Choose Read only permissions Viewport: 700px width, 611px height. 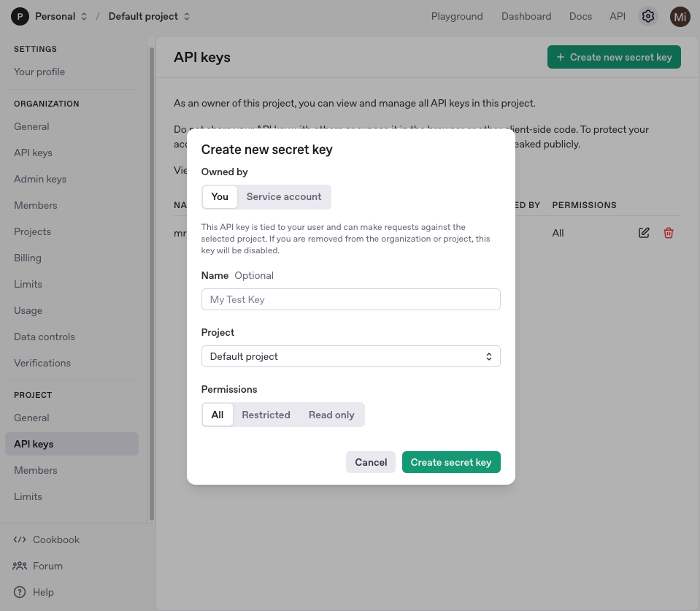tap(331, 415)
